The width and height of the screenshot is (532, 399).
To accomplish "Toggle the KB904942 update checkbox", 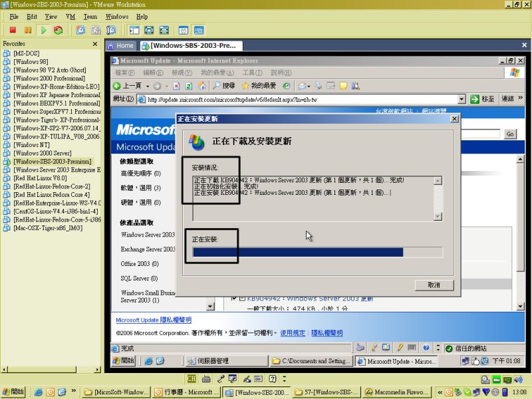I will tap(233, 298).
